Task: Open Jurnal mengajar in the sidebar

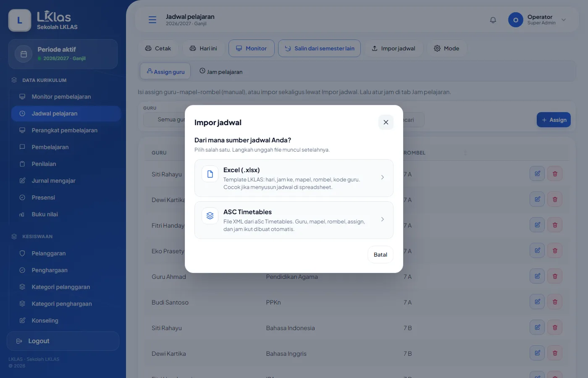Action: (66, 181)
